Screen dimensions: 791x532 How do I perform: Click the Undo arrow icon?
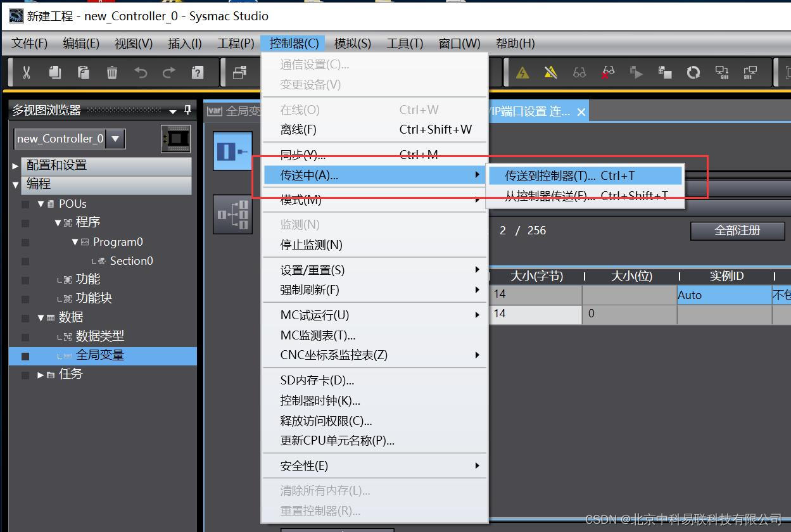[x=140, y=73]
